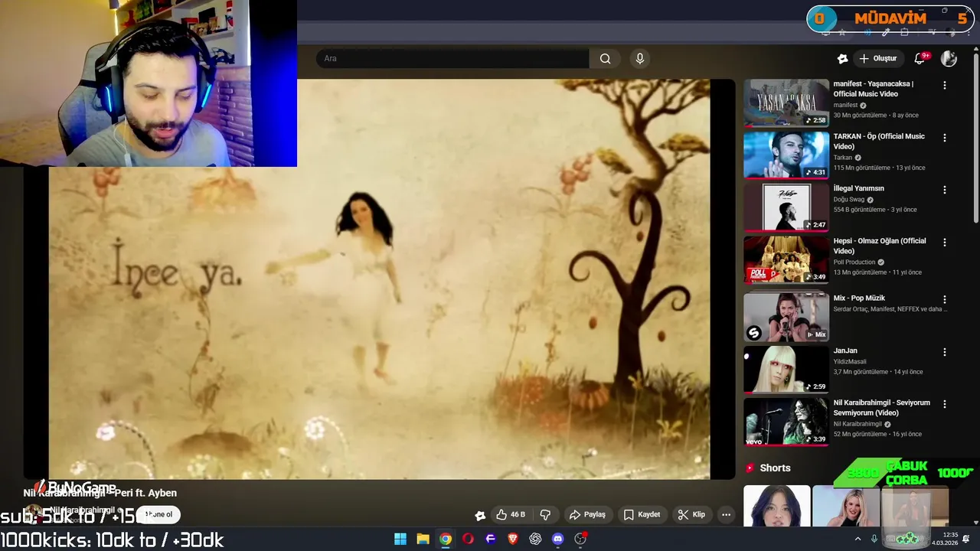Start voice search with the microphone icon

pyautogui.click(x=640, y=58)
